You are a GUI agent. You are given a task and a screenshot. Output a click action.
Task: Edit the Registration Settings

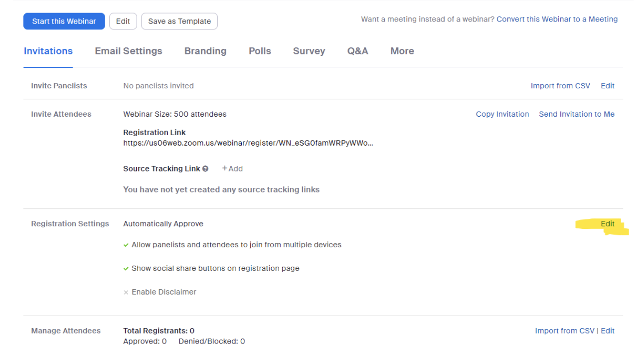[x=608, y=224]
